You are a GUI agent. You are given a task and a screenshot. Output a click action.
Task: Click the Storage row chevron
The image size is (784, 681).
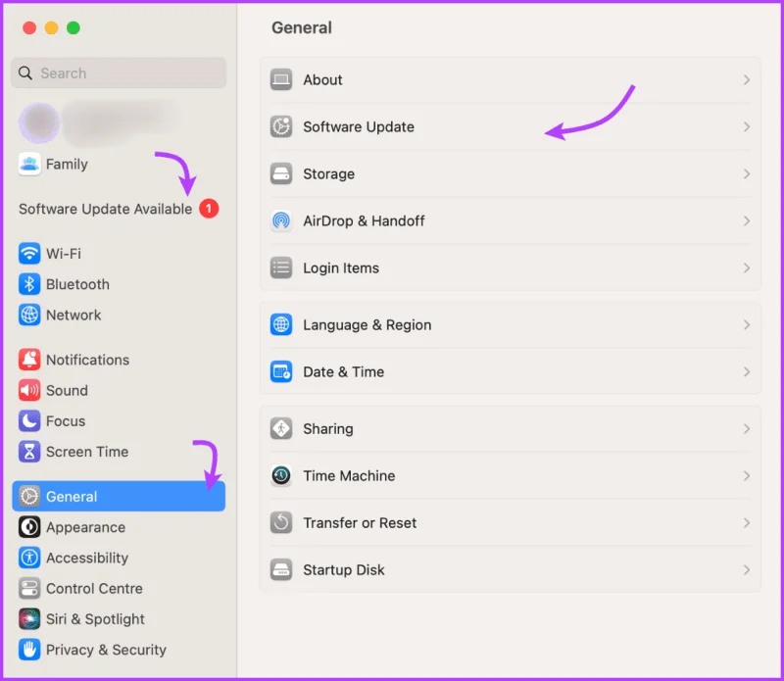747,174
